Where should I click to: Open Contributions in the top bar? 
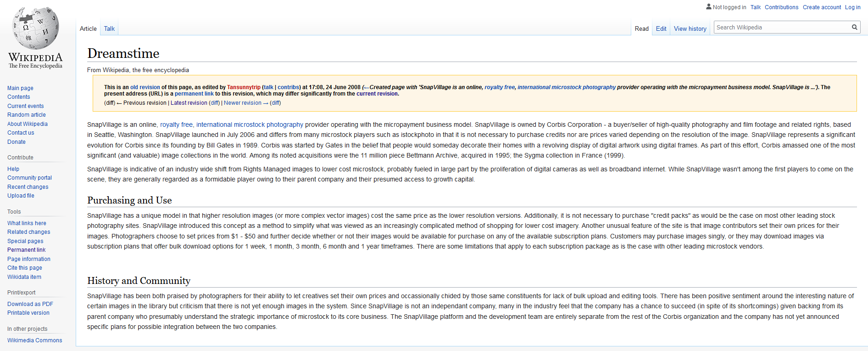781,7
